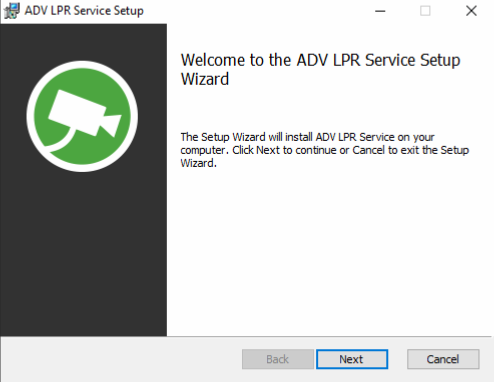
Task: Click the dark banner area below the logo
Action: (83, 253)
